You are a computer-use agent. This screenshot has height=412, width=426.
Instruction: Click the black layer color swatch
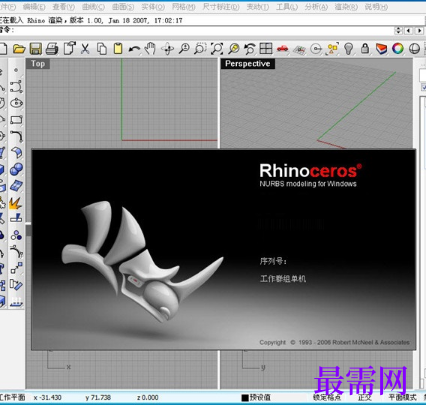pyautogui.click(x=245, y=398)
